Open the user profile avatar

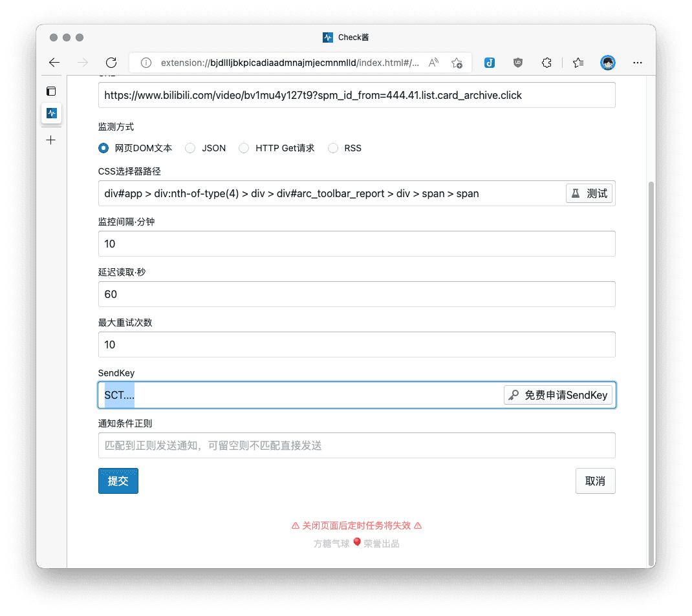point(607,63)
